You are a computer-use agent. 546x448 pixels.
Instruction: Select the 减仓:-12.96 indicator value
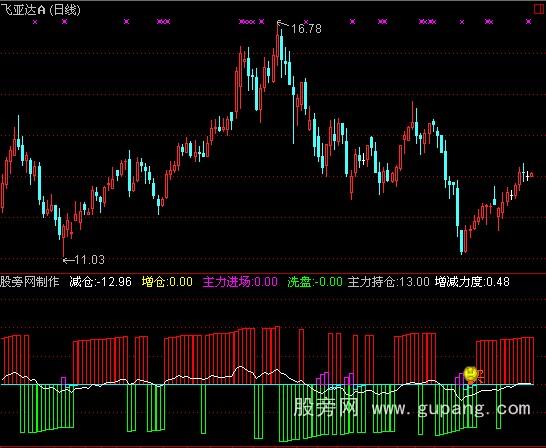(101, 282)
